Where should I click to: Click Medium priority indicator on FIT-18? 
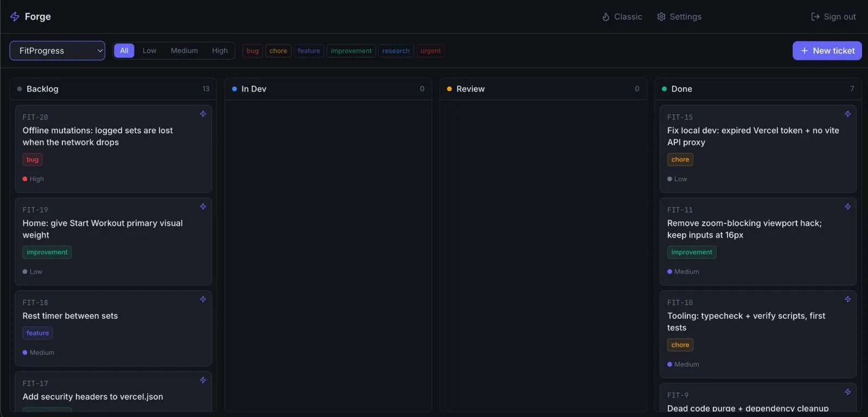tap(38, 352)
